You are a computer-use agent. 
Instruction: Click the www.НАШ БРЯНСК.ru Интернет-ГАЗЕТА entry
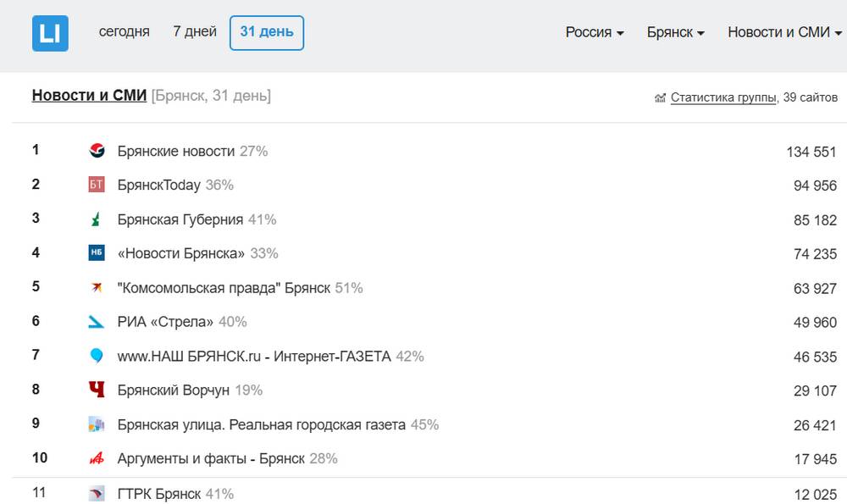point(254,357)
